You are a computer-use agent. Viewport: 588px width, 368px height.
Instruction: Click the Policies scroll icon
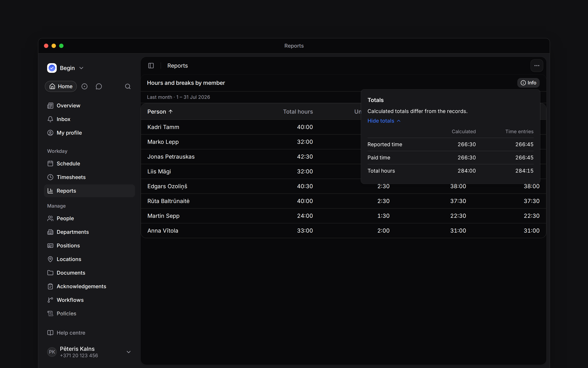click(50, 314)
